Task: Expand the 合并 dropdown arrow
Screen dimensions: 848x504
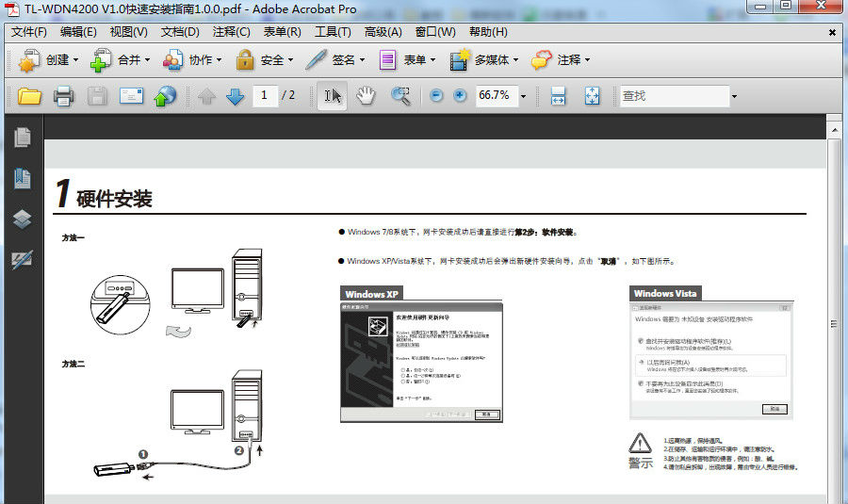Action: pyautogui.click(x=147, y=60)
